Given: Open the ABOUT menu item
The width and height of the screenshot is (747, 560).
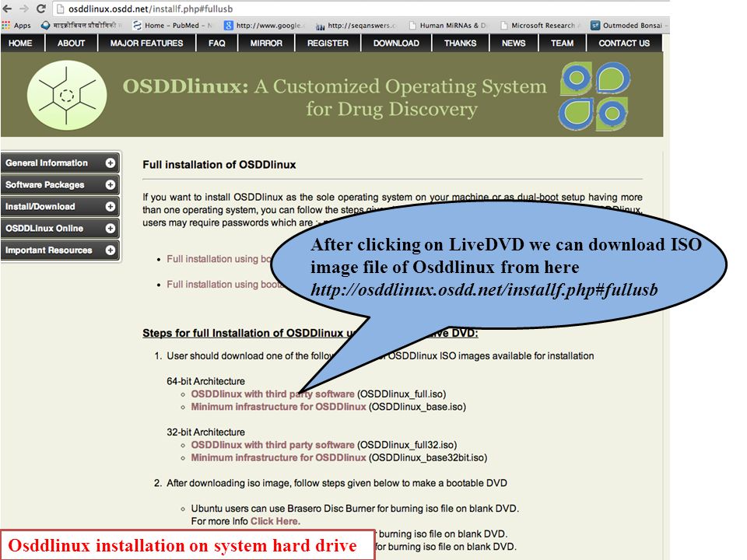Looking at the screenshot, I should click(71, 43).
